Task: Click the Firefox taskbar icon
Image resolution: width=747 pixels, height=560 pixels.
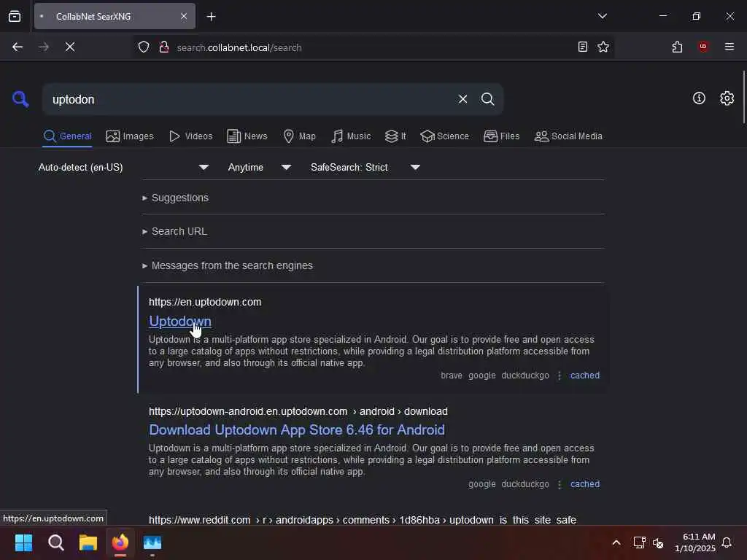Action: tap(120, 542)
